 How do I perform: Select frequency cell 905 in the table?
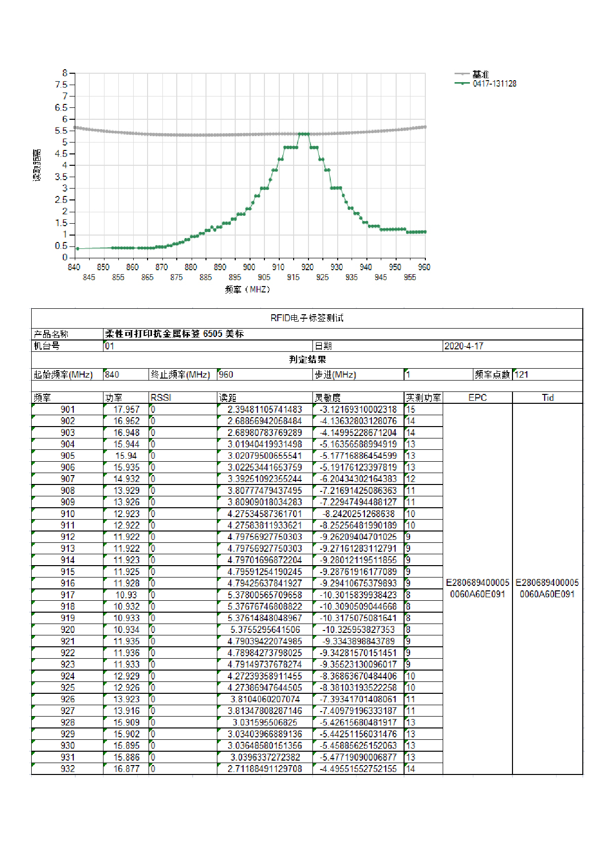click(x=68, y=456)
